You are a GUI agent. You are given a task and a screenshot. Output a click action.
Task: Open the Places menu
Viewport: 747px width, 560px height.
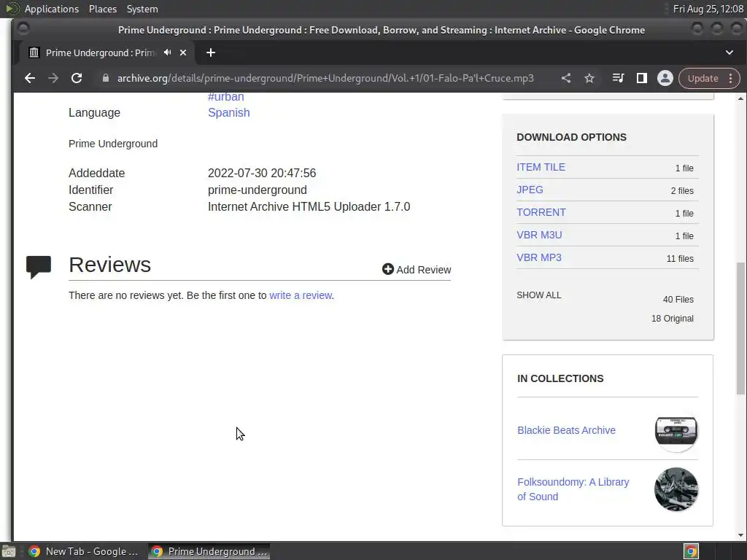pyautogui.click(x=102, y=9)
